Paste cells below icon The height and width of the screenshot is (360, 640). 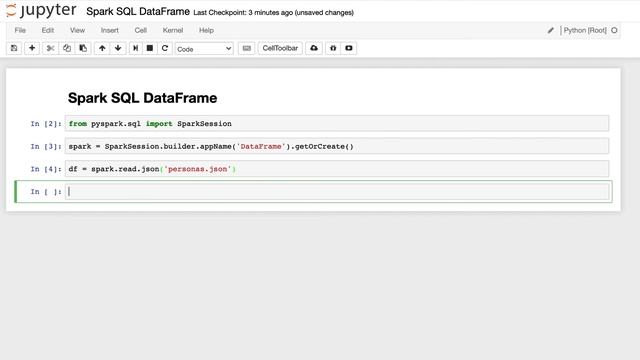click(83, 48)
